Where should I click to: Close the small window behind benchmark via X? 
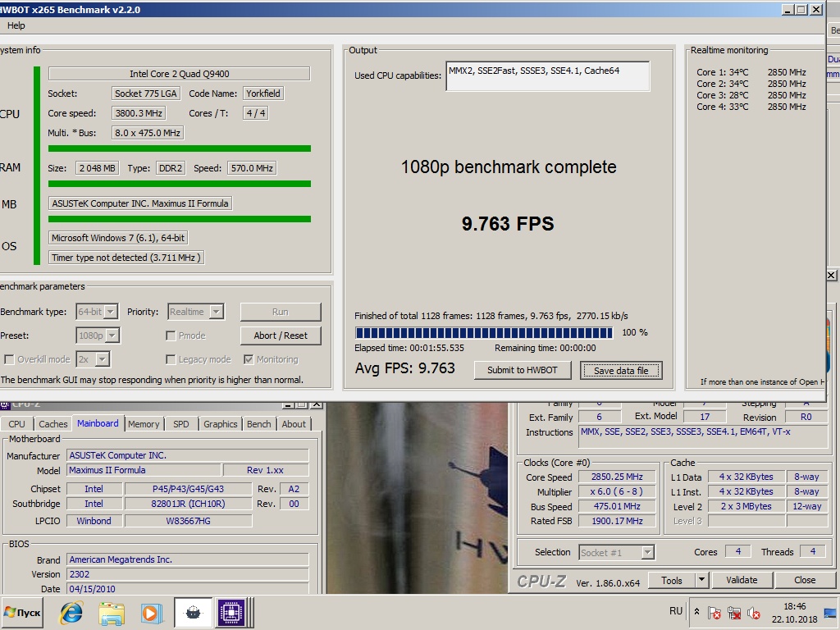832,276
